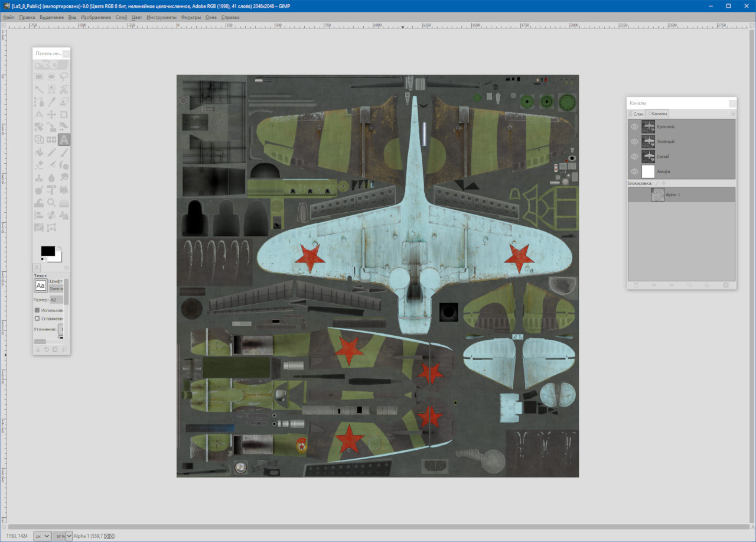
Task: Select the Text tool in toolbox
Action: pyautogui.click(x=64, y=140)
